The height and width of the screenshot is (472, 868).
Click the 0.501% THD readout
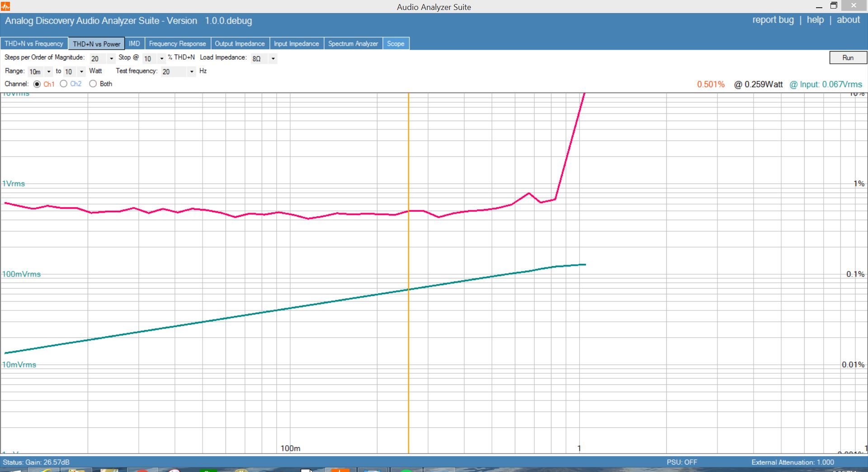[711, 84]
